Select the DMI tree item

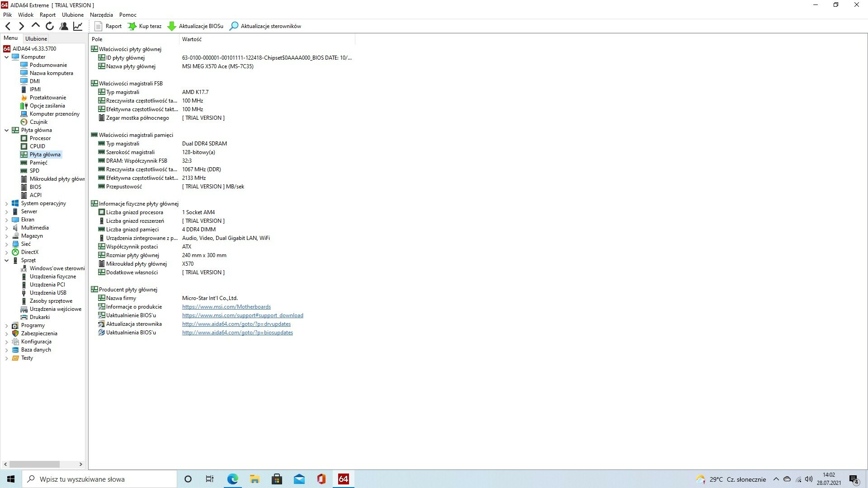tap(35, 81)
